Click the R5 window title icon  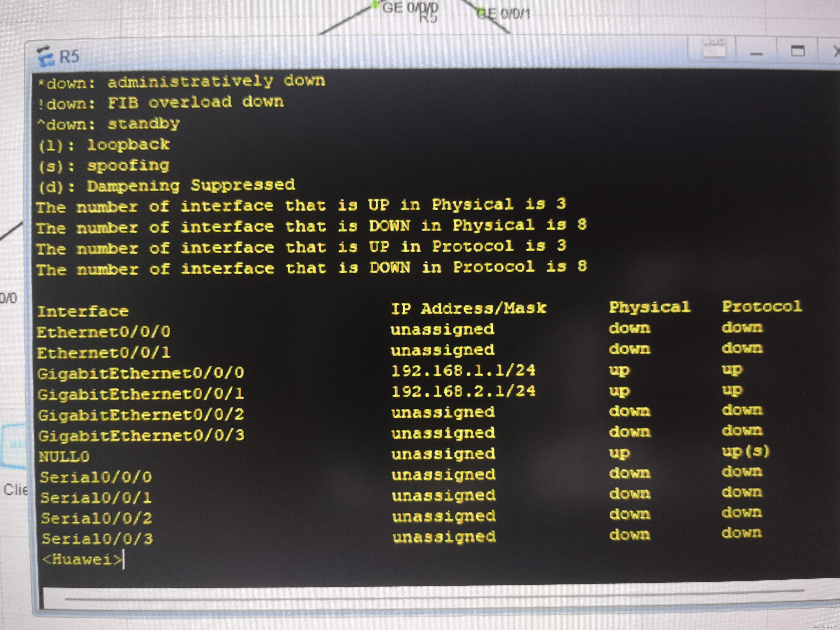pos(46,57)
